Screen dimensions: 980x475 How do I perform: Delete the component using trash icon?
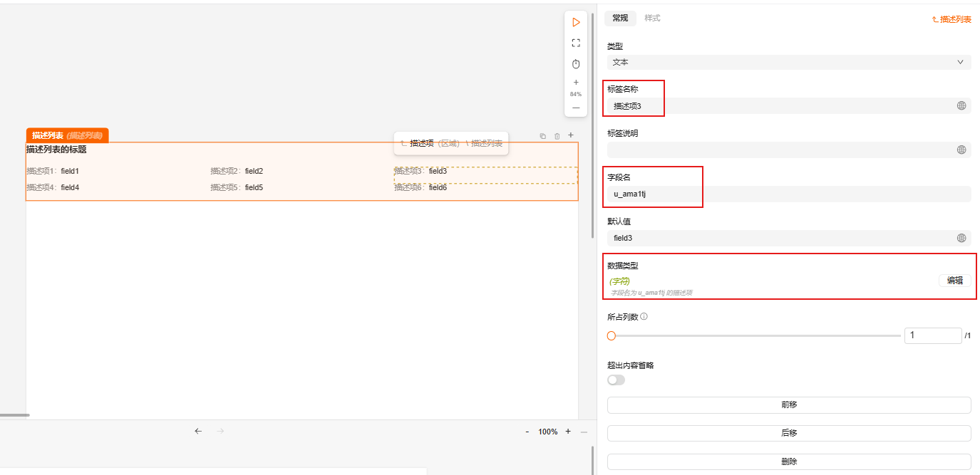(x=557, y=135)
